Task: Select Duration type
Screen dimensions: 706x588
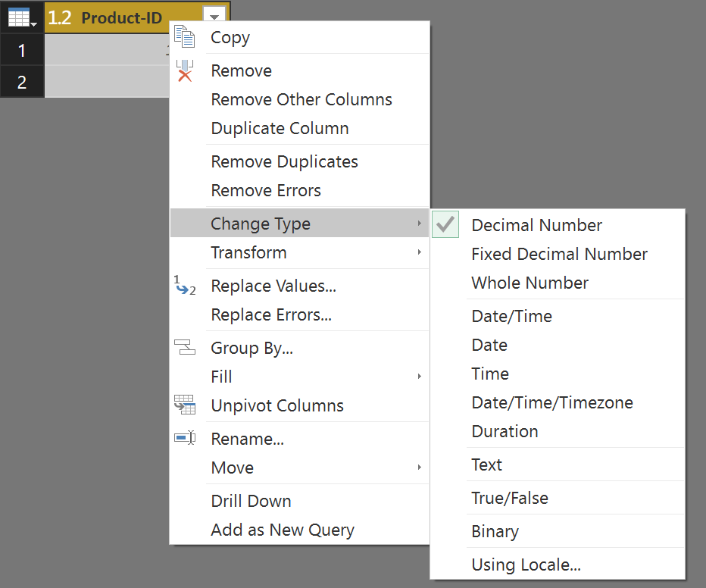Action: point(558,431)
